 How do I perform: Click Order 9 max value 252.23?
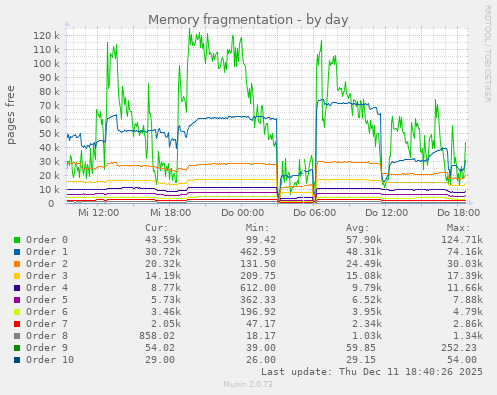459,348
